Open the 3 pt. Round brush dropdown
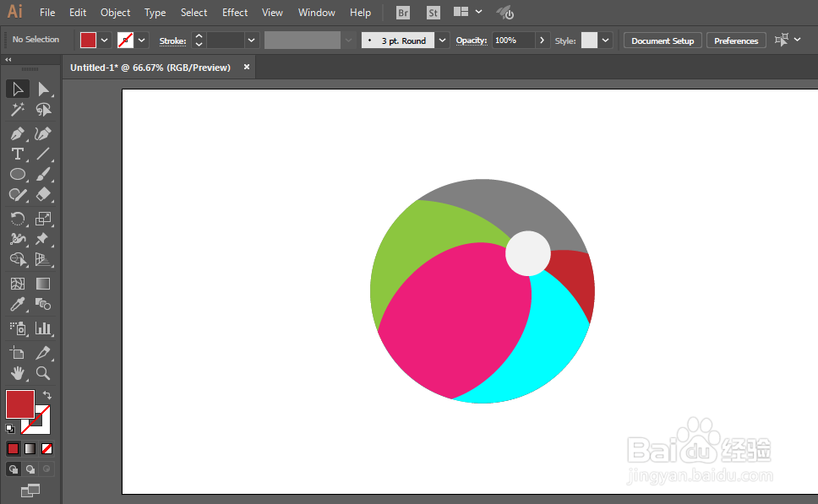The image size is (818, 504). click(x=443, y=41)
